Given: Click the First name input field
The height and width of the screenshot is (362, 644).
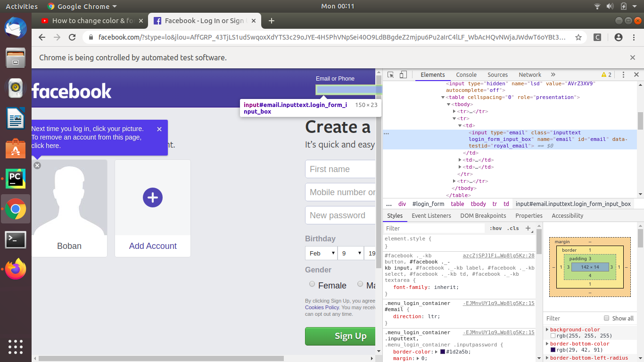Looking at the screenshot, I should 340,169.
